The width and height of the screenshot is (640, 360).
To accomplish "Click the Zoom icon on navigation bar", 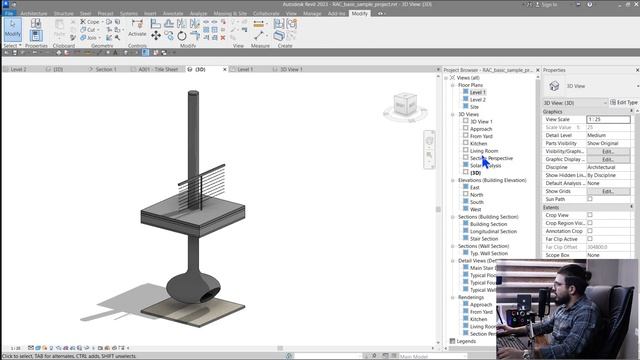I will click(x=429, y=155).
